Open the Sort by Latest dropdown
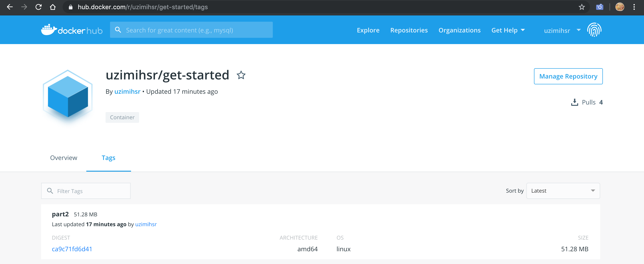 click(x=563, y=191)
